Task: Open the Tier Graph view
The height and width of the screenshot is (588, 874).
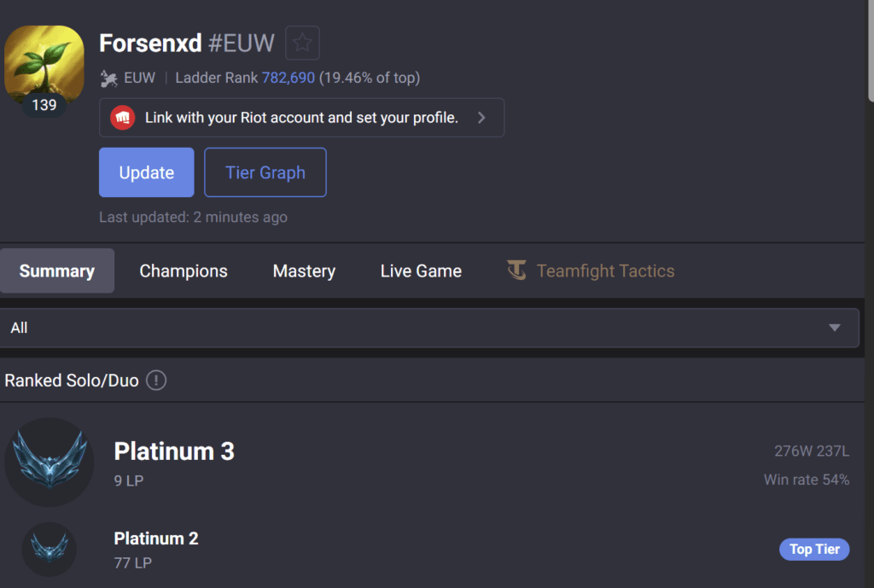Action: (265, 172)
